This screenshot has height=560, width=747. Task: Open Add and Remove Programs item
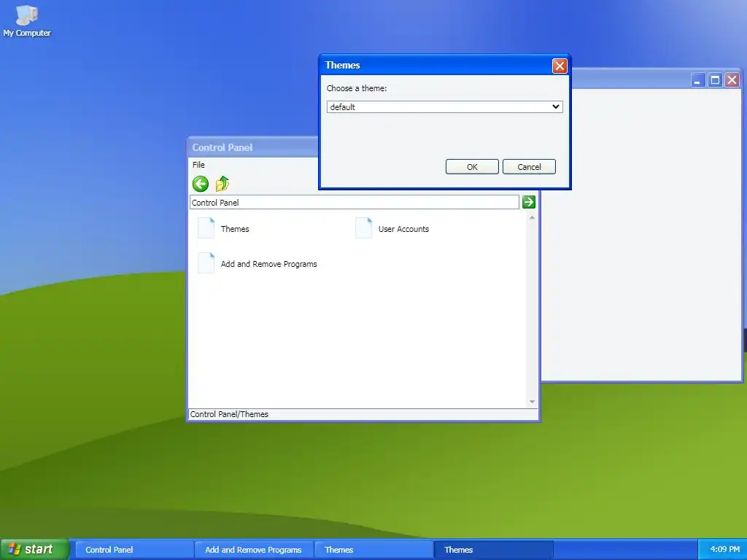coord(258,264)
